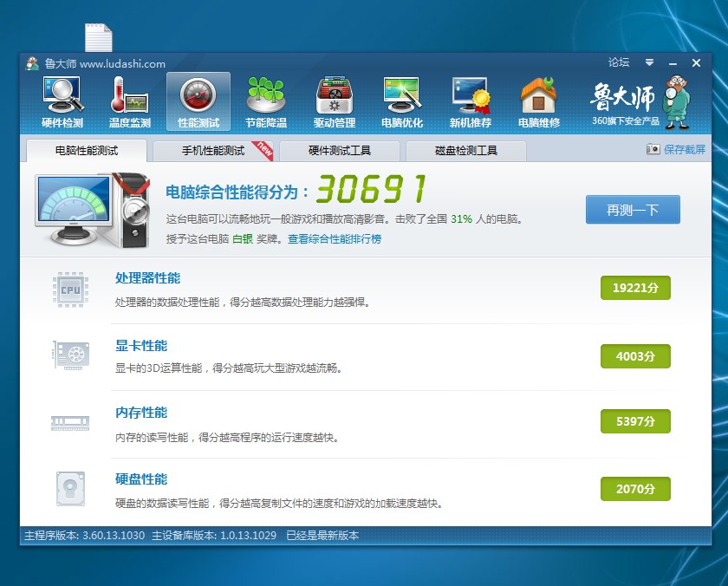Click the 硬盘性能 heading

(141, 479)
